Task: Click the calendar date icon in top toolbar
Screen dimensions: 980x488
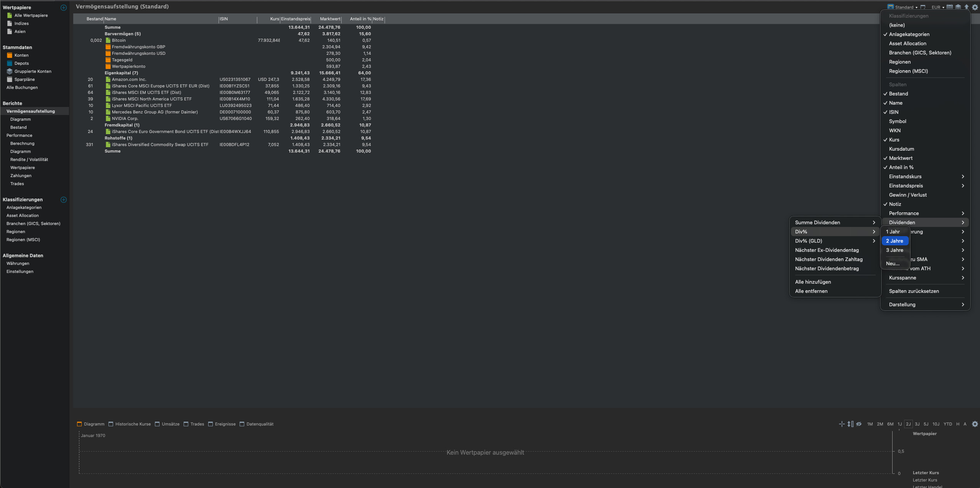Action: coord(950,7)
